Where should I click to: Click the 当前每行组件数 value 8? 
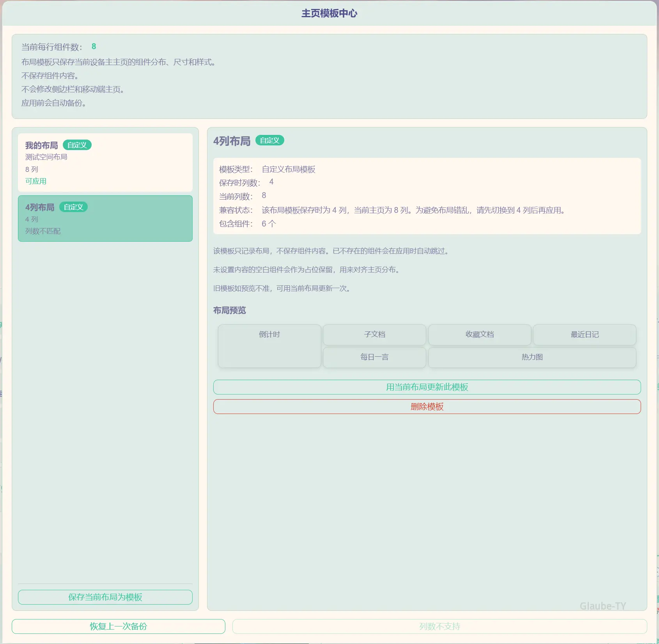pyautogui.click(x=94, y=46)
